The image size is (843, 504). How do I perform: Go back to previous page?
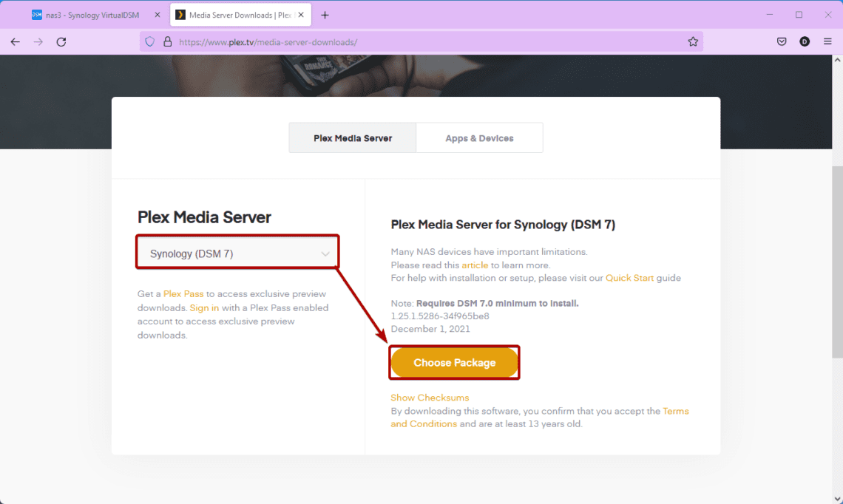click(x=15, y=42)
